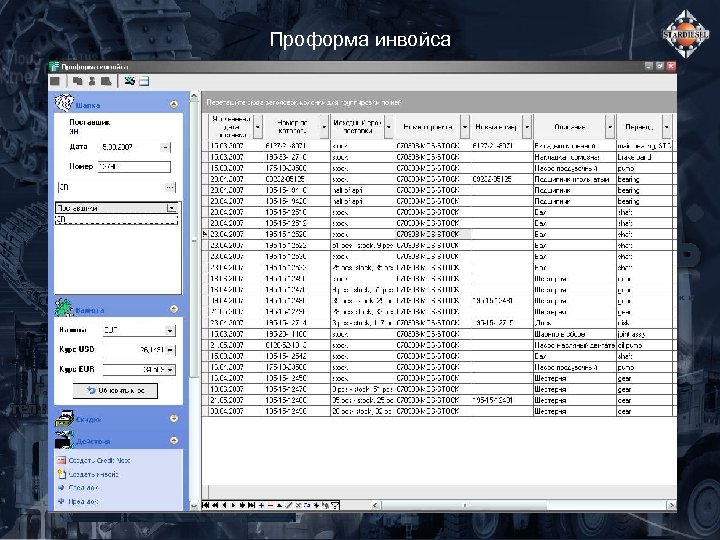Open the Поставщики combo box dropdown
This screenshot has width=720, height=540.
click(172, 208)
